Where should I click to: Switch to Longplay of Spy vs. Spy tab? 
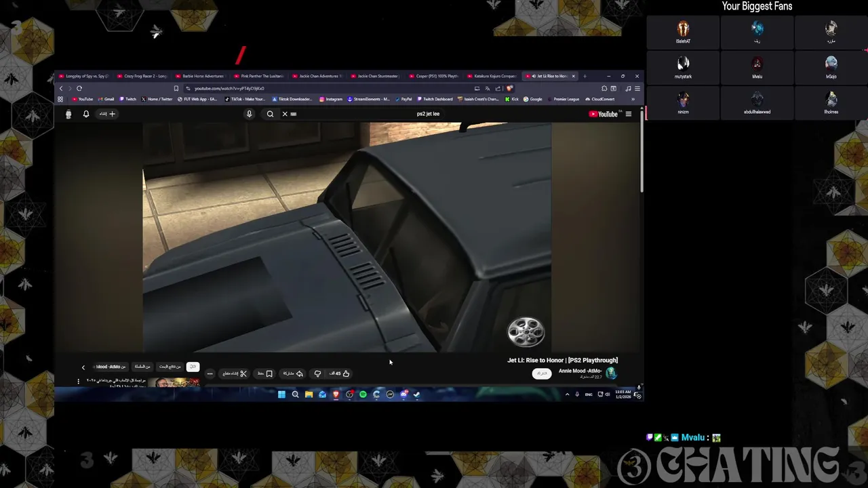pos(83,76)
